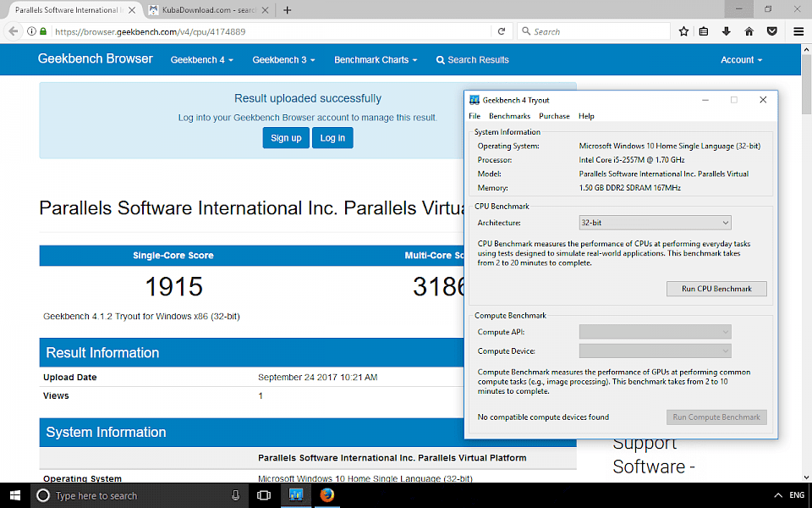Image resolution: width=812 pixels, height=508 pixels.
Task: Open the Benchmark Charts dropdown
Action: click(376, 59)
